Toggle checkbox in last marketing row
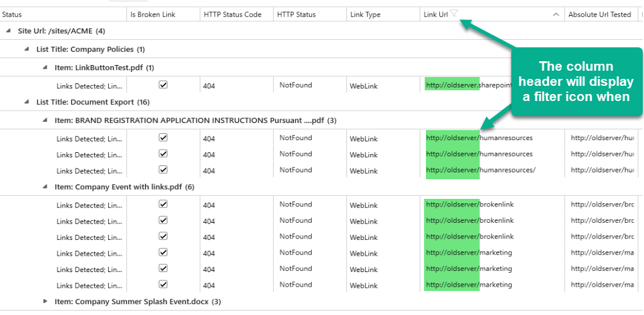 pyautogui.click(x=163, y=284)
